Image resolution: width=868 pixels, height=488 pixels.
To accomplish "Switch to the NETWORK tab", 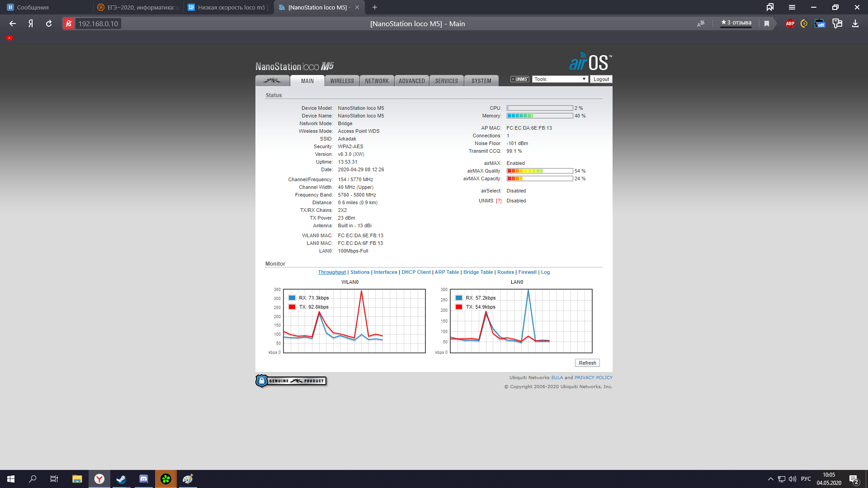I will [377, 81].
